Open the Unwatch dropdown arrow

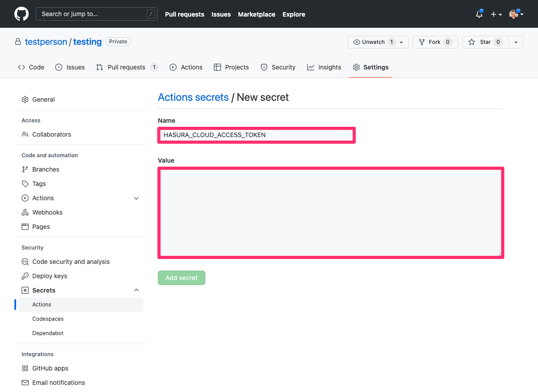(x=401, y=42)
